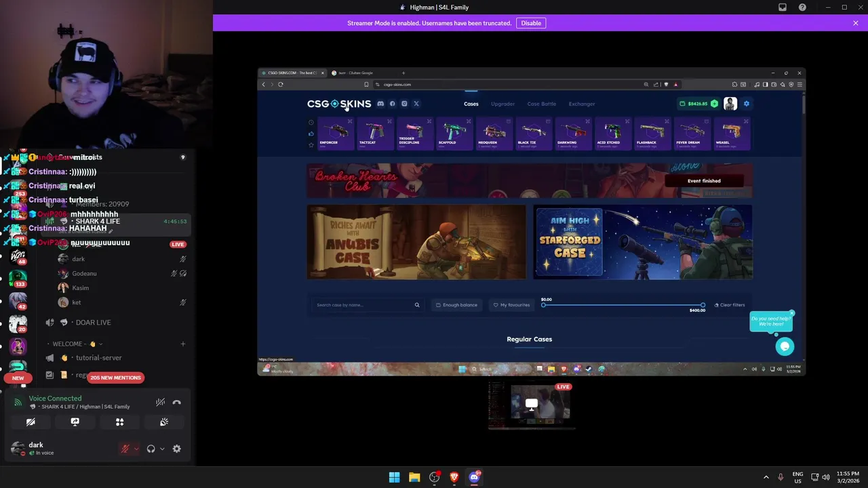The width and height of the screenshot is (868, 488).
Task: Open the Anubis Case banner
Action: [416, 242]
